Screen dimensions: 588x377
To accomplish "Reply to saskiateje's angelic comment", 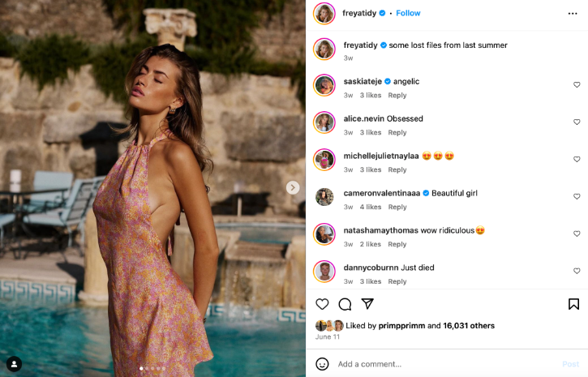I will click(397, 95).
